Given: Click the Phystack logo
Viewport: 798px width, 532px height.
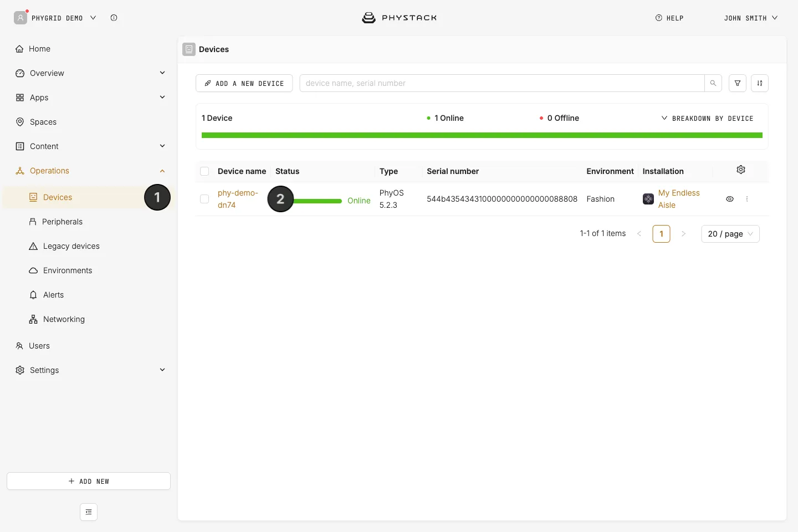Looking at the screenshot, I should 399,18.
